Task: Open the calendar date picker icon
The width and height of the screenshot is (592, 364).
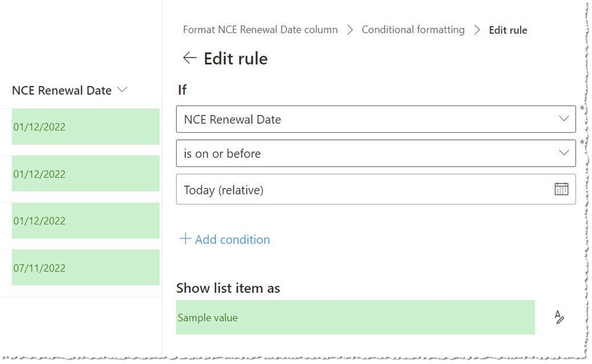Action: (561, 189)
